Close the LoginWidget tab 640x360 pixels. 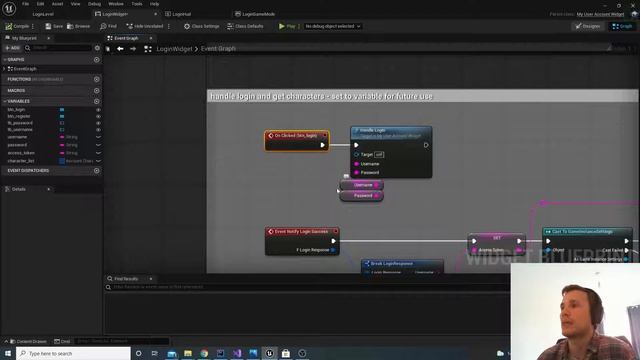(156, 14)
